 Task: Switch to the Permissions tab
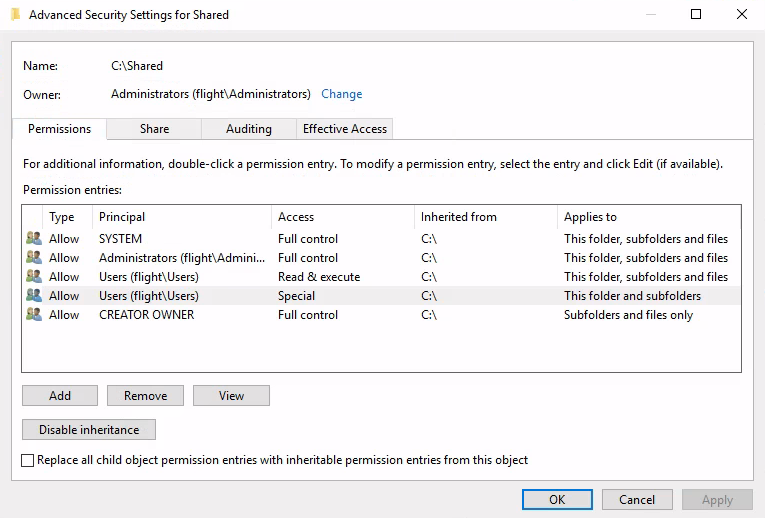[x=60, y=129]
